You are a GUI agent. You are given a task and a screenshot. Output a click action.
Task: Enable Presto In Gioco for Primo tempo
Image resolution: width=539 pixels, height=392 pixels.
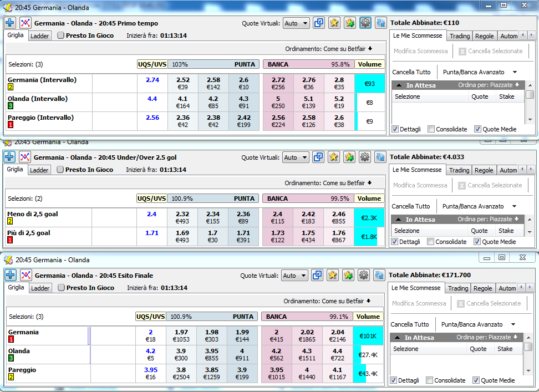(x=61, y=35)
